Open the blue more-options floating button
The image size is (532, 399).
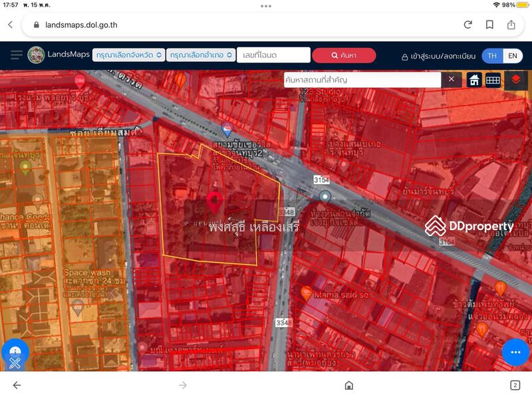[515, 352]
